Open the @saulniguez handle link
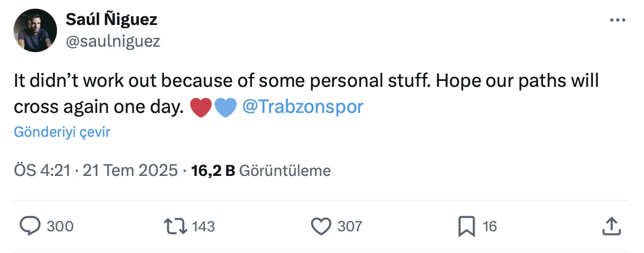Image resolution: width=644 pixels, height=253 pixels. tap(113, 41)
